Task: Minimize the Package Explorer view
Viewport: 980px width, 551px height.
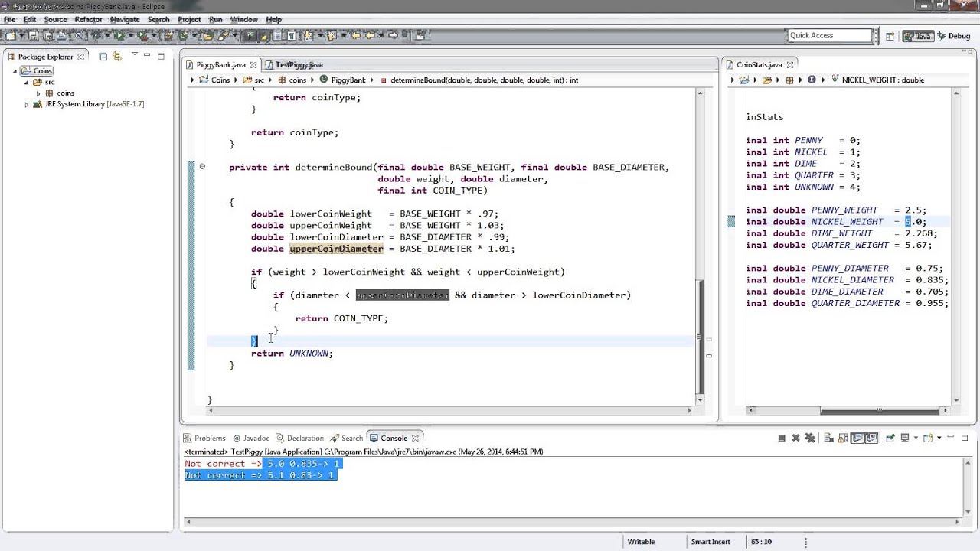Action: [x=148, y=55]
